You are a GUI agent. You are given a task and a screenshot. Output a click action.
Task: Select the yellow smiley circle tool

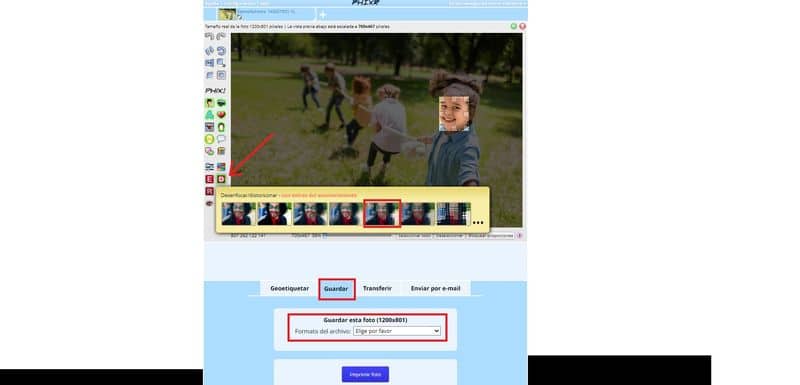pos(209,139)
